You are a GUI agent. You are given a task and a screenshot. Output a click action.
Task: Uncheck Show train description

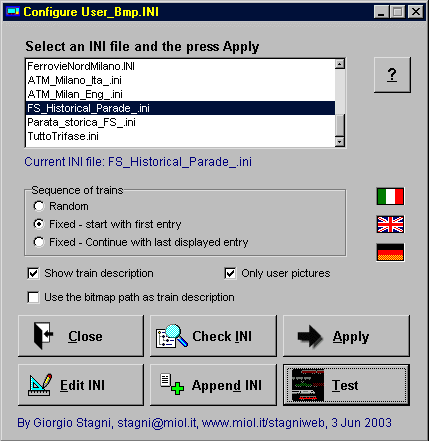point(33,273)
